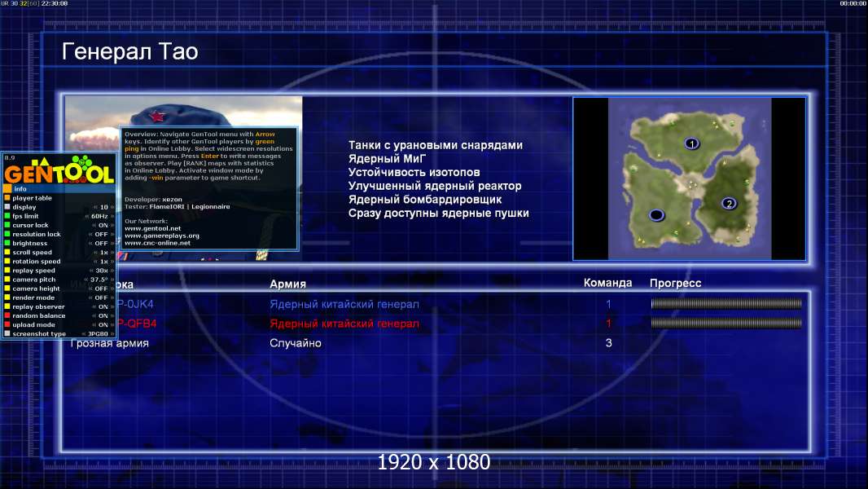Image resolution: width=868 pixels, height=489 pixels.
Task: Click the yellow square beside replay speed
Action: coord(7,271)
